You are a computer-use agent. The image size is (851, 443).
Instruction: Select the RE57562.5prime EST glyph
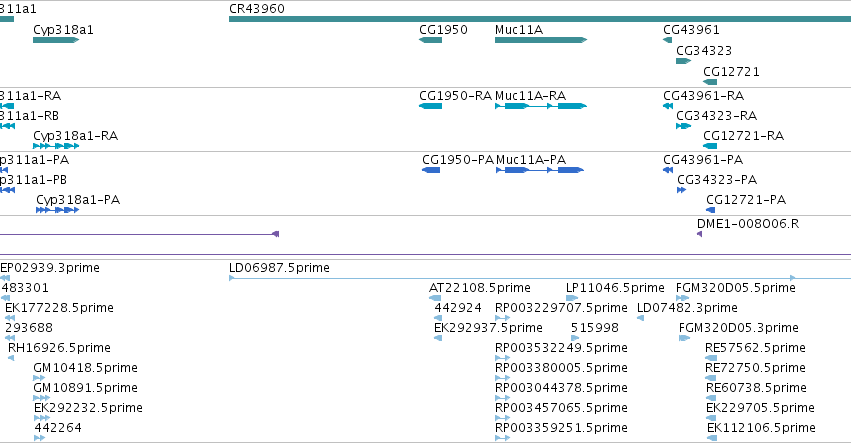point(711,358)
